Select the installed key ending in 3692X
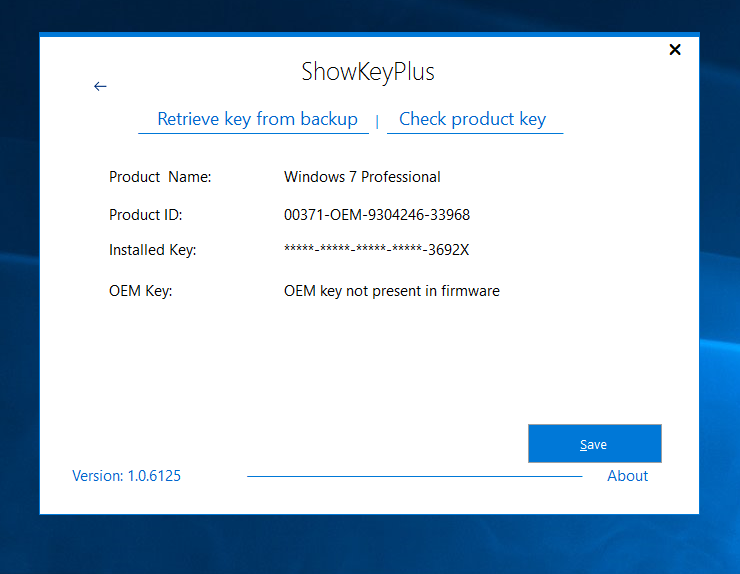 (377, 250)
